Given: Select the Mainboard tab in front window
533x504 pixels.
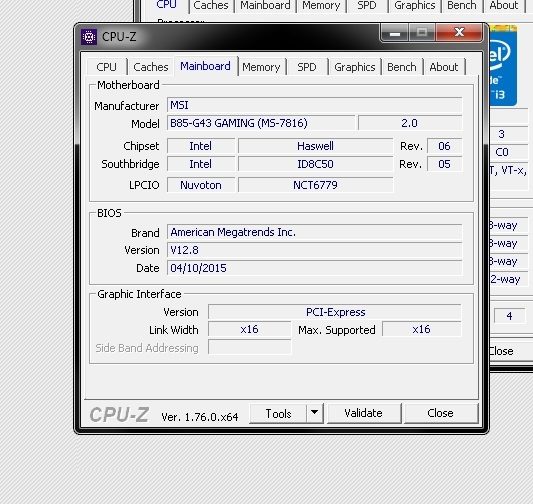Looking at the screenshot, I should pos(205,66).
